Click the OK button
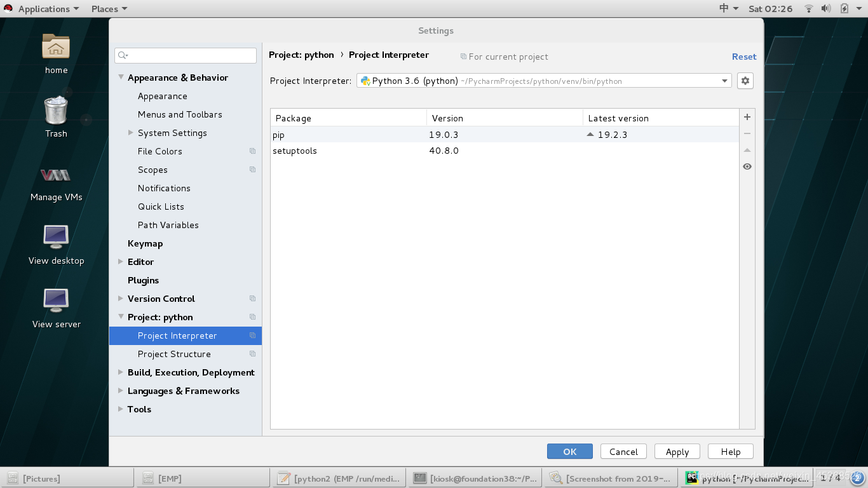868x488 pixels. click(x=570, y=451)
